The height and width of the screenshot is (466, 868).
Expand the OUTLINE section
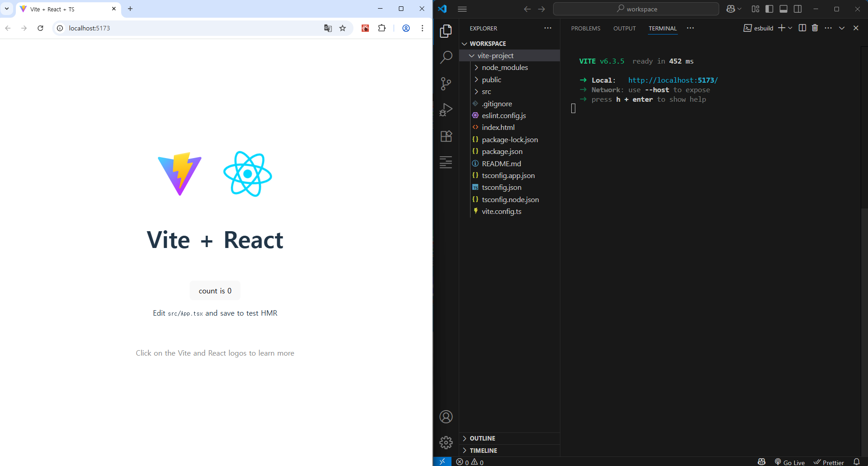click(510, 438)
